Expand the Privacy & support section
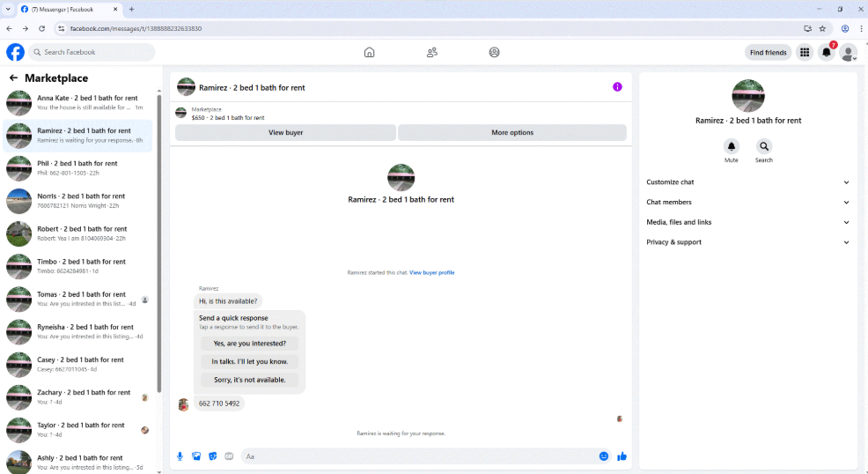The image size is (868, 474). 747,242
